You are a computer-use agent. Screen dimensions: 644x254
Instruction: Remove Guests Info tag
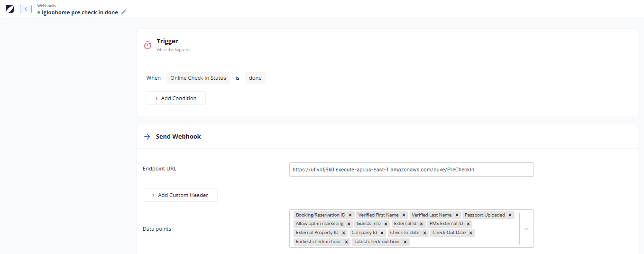tap(386, 224)
